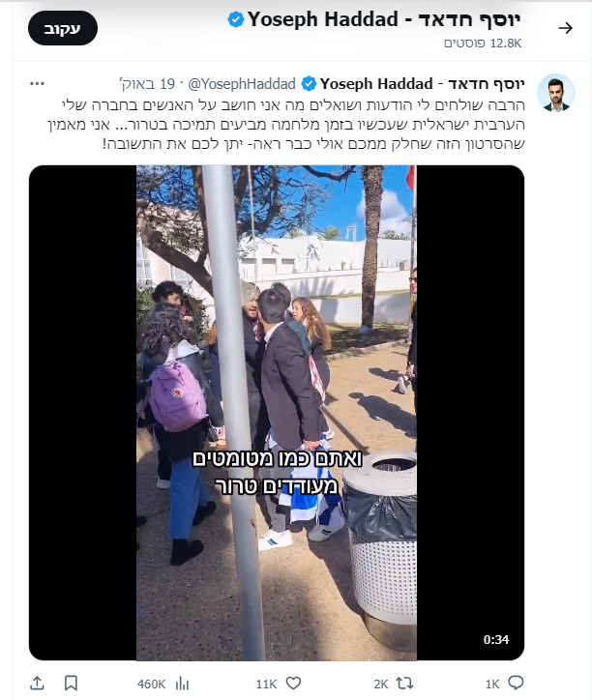Click the verified badge in header title
592x700 pixels.
(235, 19)
